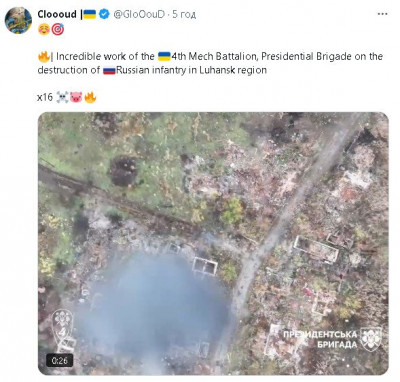Viewport: 400px width, 382px height.
Task: Click the tweet text about Presidential Brigade
Action: pyautogui.click(x=210, y=63)
